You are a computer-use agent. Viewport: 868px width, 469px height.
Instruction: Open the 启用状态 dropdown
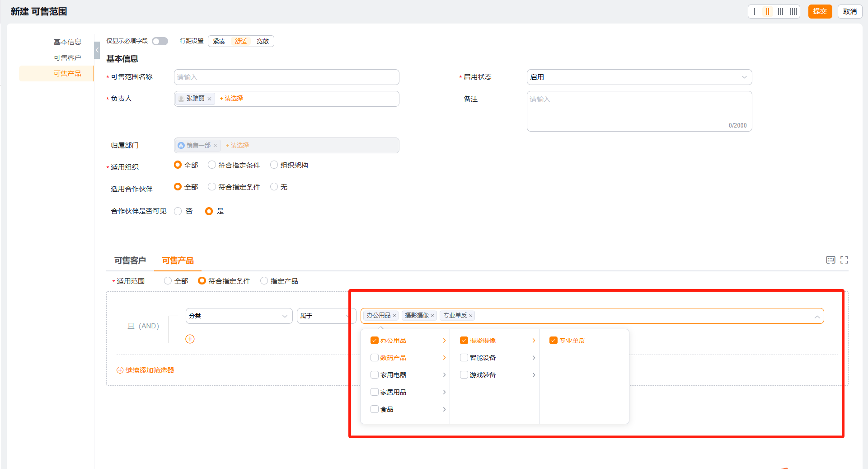639,77
